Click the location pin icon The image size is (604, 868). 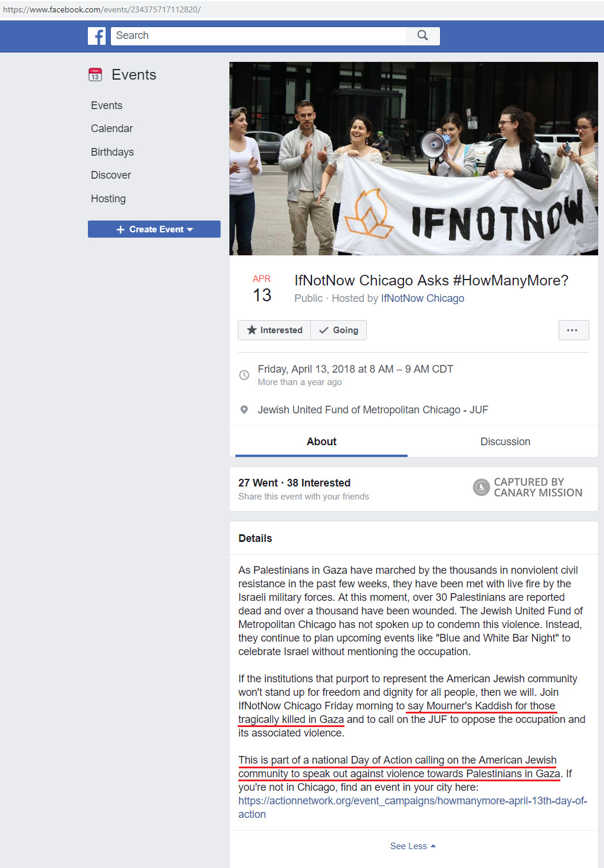244,410
